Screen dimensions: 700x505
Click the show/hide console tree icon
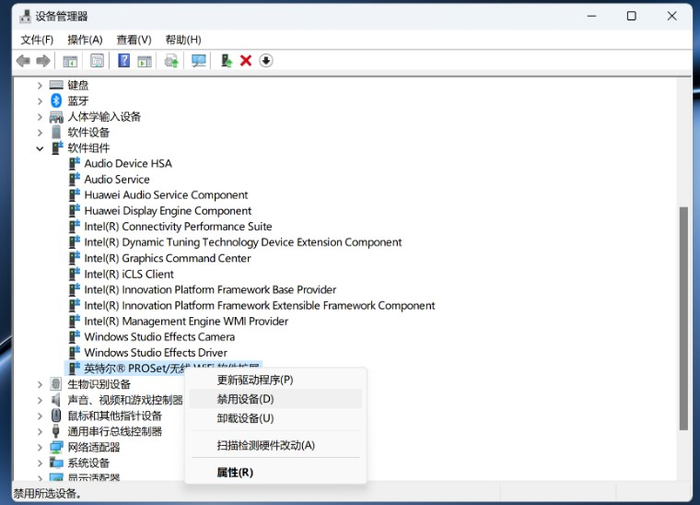pos(70,61)
